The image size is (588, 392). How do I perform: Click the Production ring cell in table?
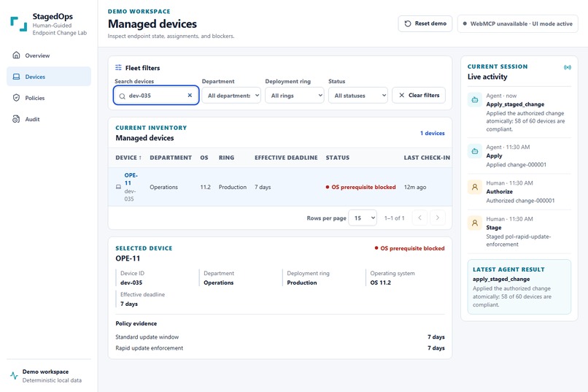coord(233,187)
